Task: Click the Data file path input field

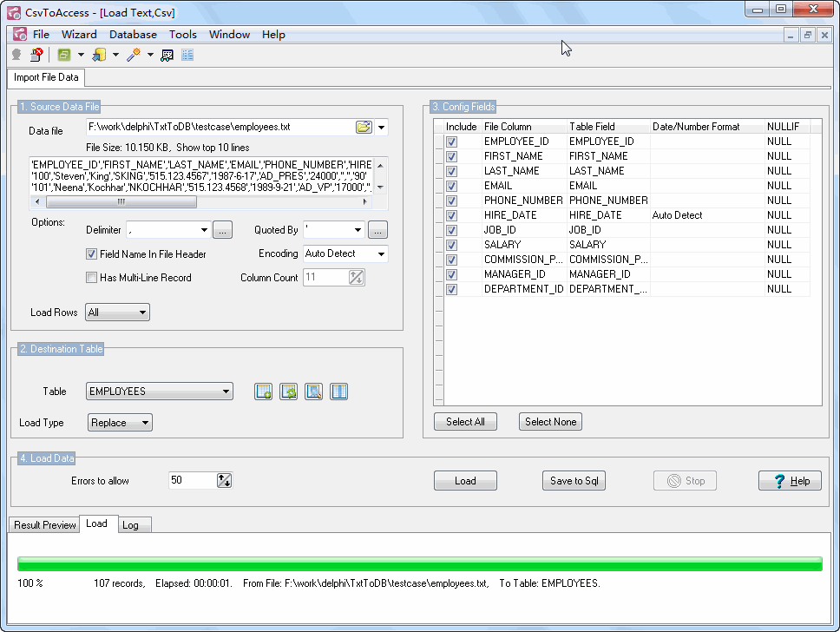Action: click(x=220, y=127)
